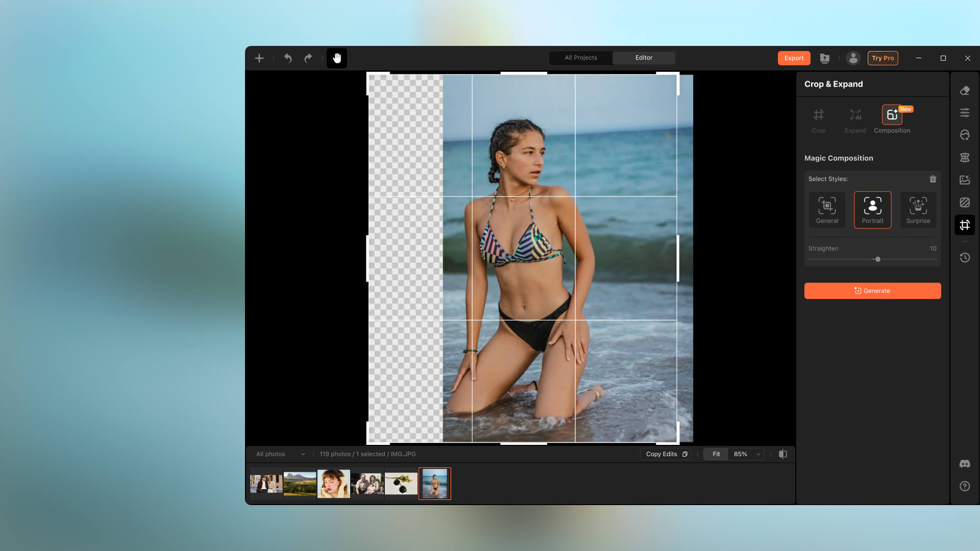Image resolution: width=980 pixels, height=551 pixels.
Task: Open the help question mark icon
Action: coord(965,486)
